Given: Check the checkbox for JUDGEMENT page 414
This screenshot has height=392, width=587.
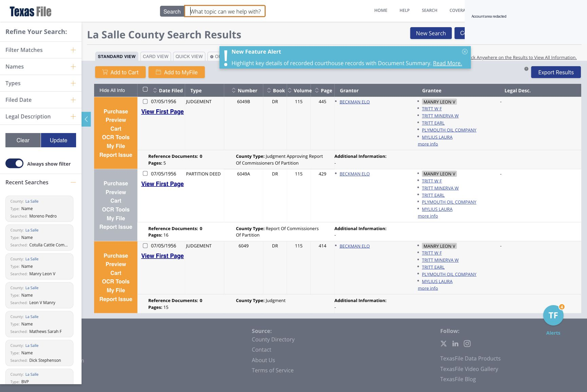Looking at the screenshot, I should (x=145, y=246).
